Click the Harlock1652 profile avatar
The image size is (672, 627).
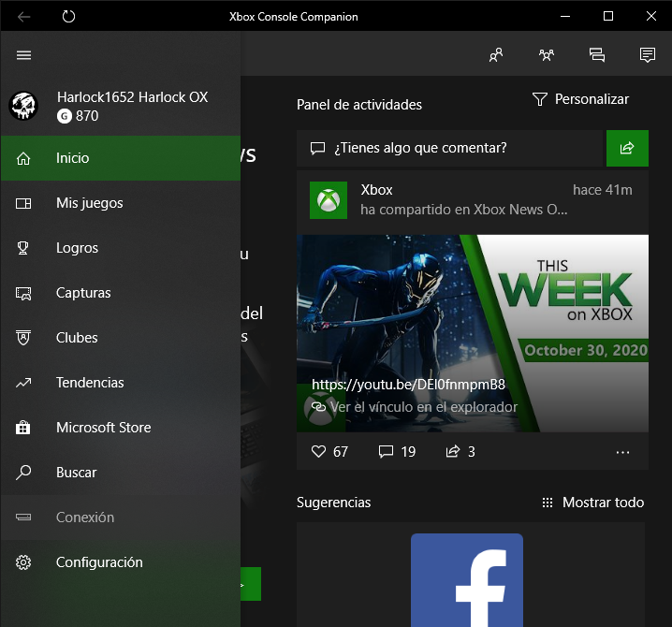23,106
